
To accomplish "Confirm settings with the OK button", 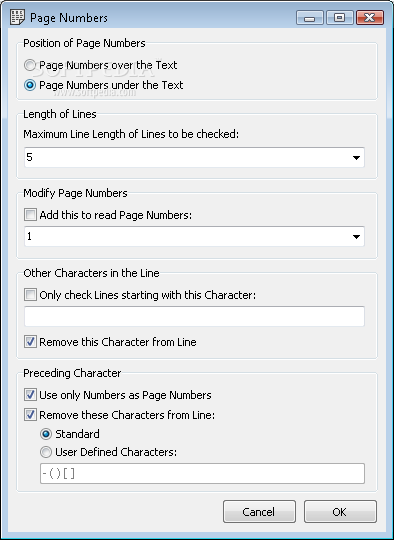I will [340, 512].
